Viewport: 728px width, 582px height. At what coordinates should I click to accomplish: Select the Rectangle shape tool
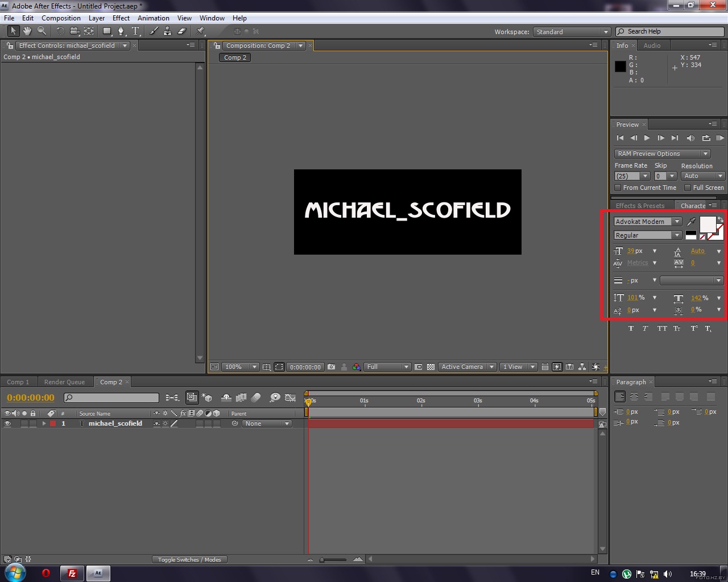tap(107, 31)
